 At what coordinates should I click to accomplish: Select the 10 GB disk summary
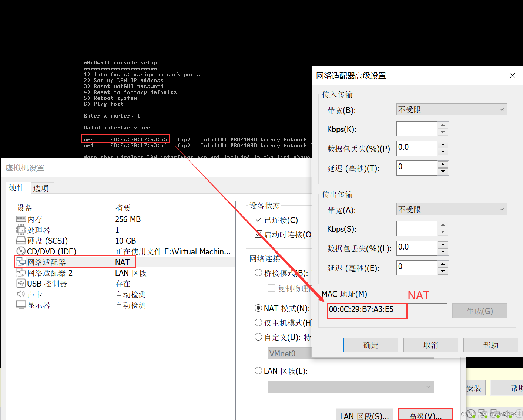coord(125,241)
